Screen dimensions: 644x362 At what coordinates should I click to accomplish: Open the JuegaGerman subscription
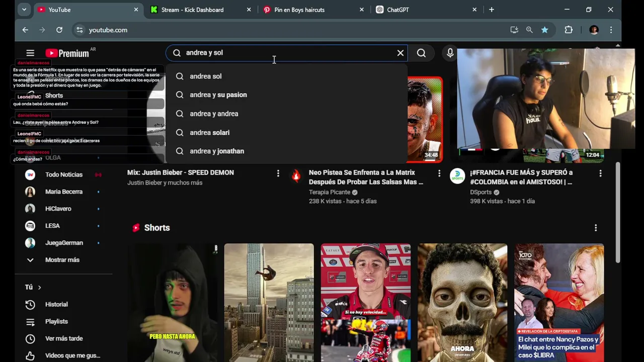(x=63, y=243)
